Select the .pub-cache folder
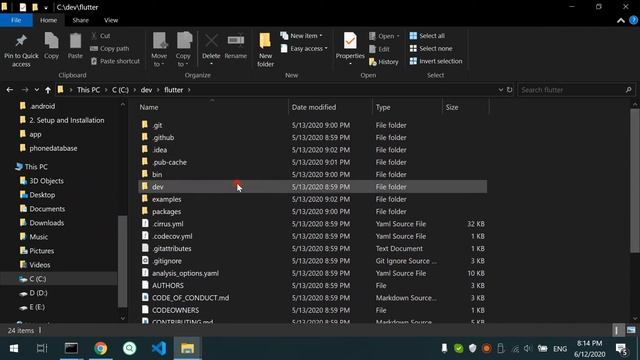Image resolution: width=640 pixels, height=360 pixels. pyautogui.click(x=312, y=162)
